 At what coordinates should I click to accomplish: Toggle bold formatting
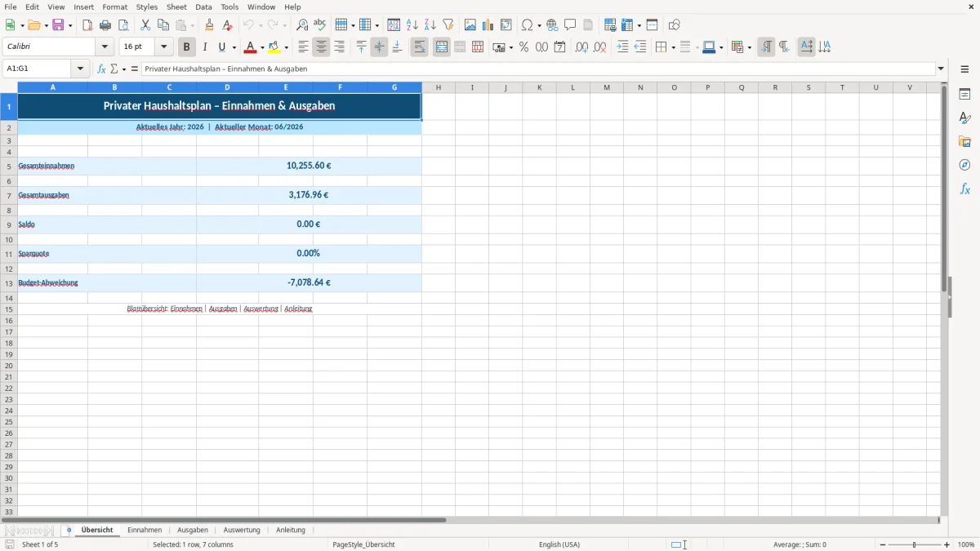coord(187,47)
